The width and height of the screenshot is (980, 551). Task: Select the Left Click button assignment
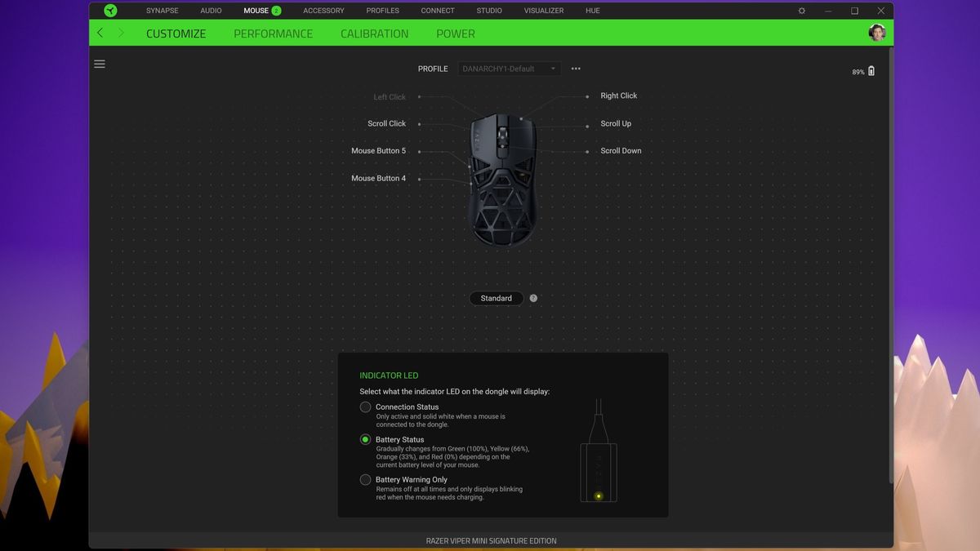(390, 97)
